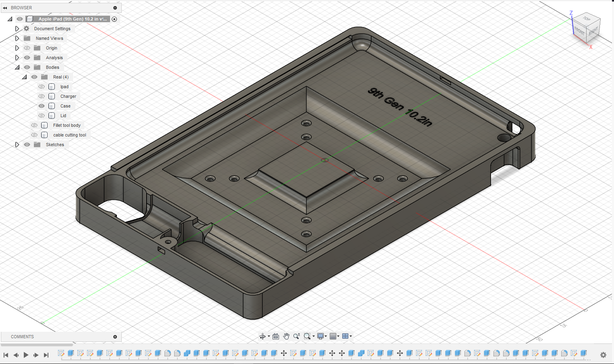Show the Fillet tool body
This screenshot has height=364, width=614.
(x=34, y=125)
